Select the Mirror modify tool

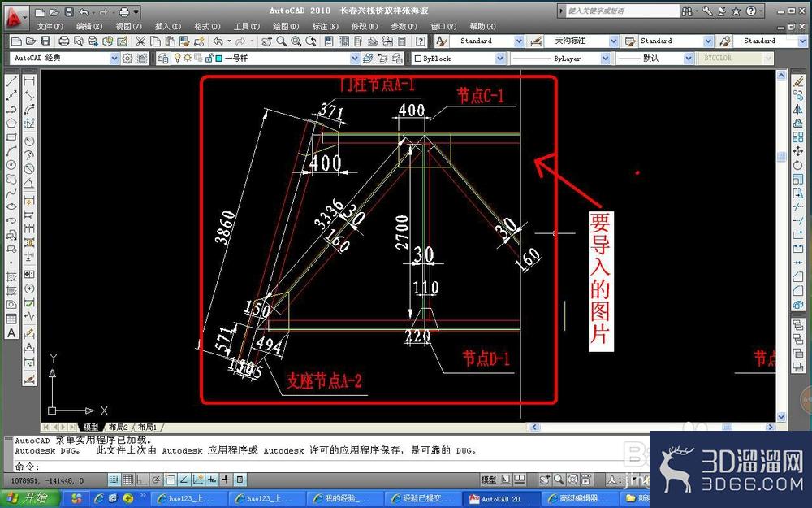tap(798, 110)
